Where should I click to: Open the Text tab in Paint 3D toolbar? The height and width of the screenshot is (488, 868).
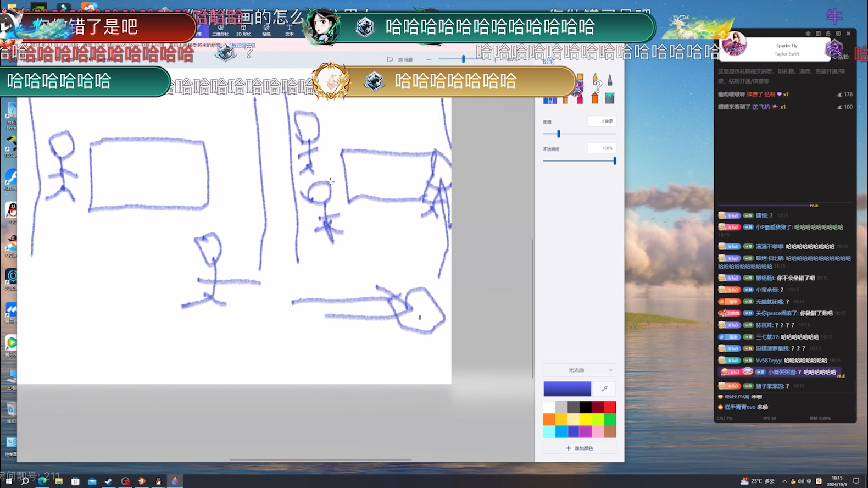pos(290,30)
